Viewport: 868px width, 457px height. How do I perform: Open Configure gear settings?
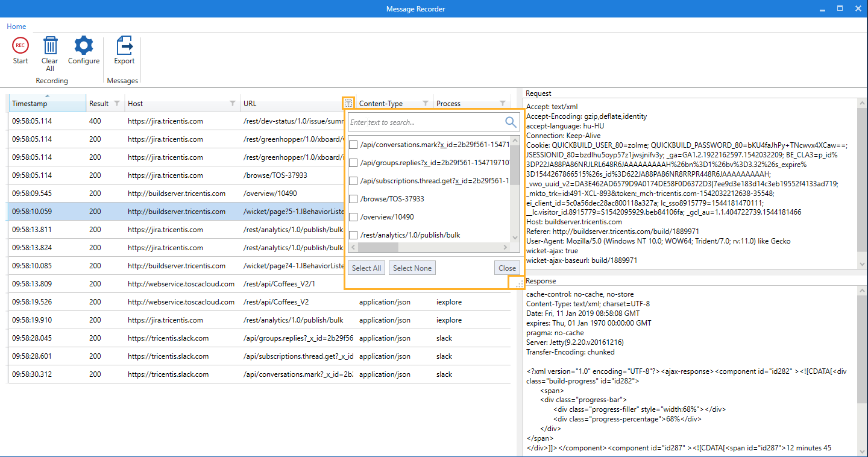84,46
